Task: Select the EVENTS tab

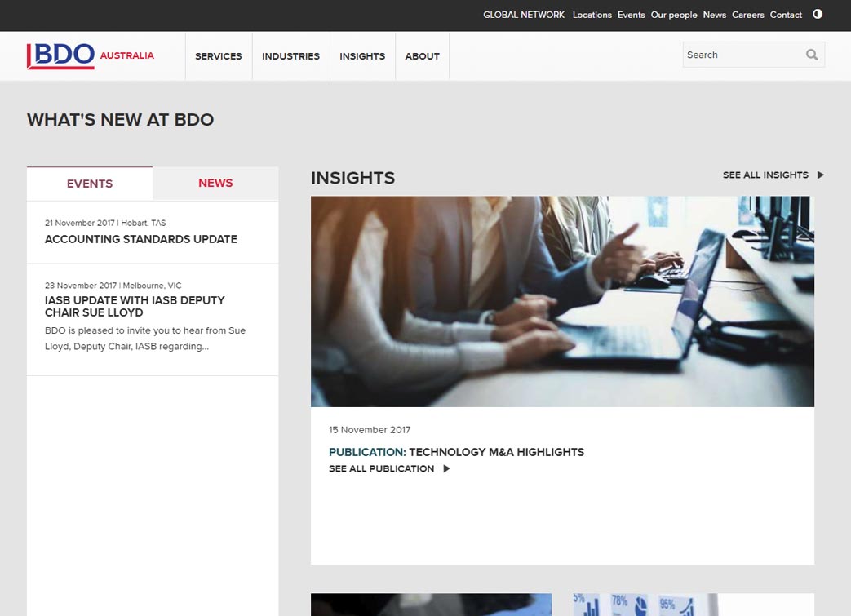Action: [x=89, y=183]
